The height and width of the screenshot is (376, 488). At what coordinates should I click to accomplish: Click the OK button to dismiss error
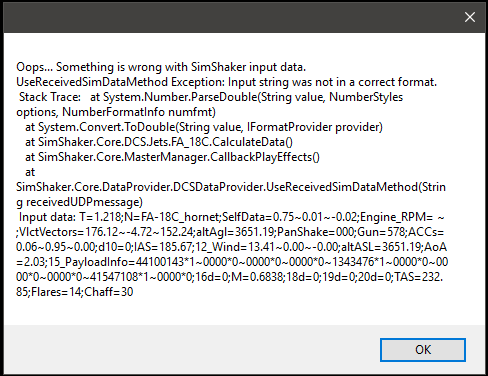tap(423, 350)
